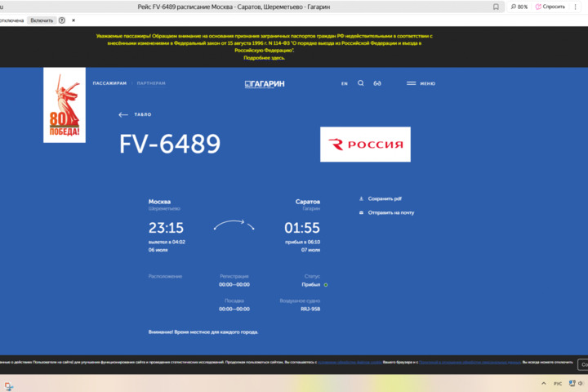Screen dimensions: 588x392
Task: Click the Сохранить pdf download link
Action: (381, 198)
